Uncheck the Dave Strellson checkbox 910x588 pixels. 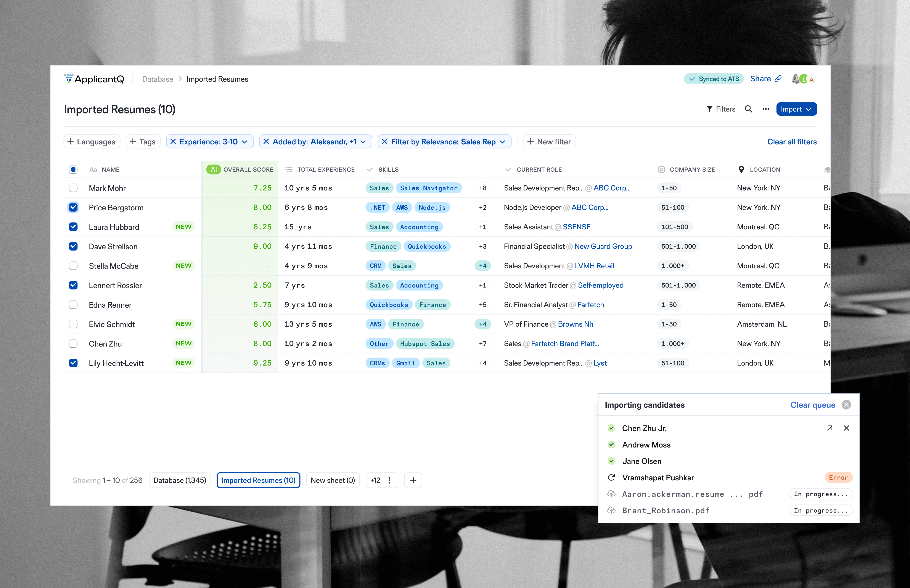[73, 246]
